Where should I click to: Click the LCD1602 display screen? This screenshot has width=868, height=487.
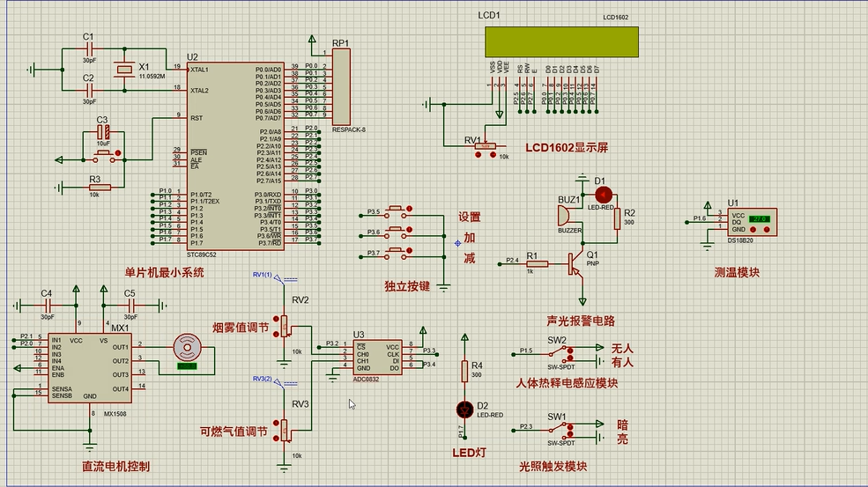click(560, 41)
